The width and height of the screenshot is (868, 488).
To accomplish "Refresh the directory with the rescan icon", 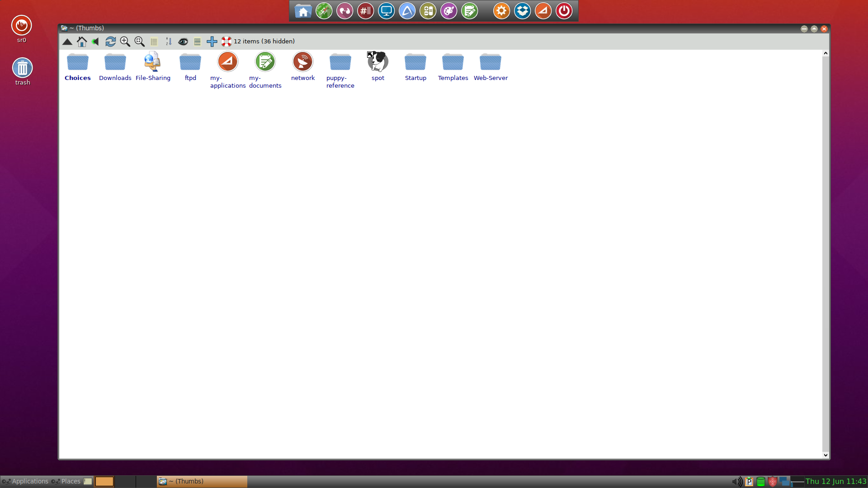I will 110,42.
